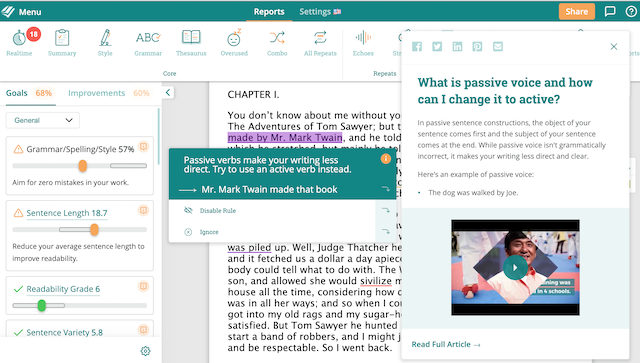640x363 pixels.
Task: Click the note icon beside Sentence Variety
Action: pos(143,329)
